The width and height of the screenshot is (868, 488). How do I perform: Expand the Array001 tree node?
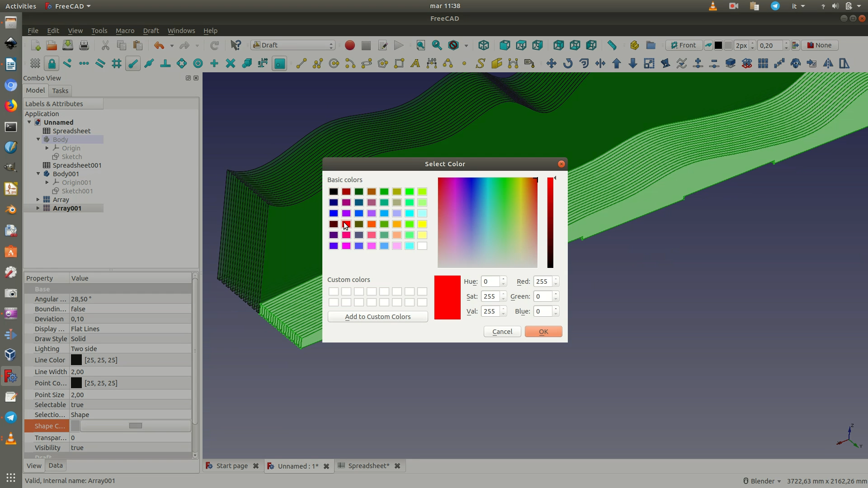pyautogui.click(x=38, y=208)
